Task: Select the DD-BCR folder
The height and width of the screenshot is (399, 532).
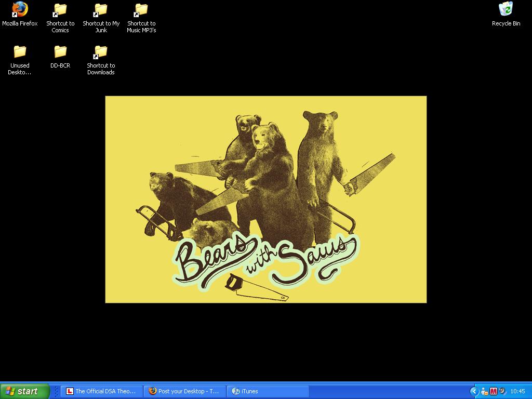Action: click(x=60, y=52)
